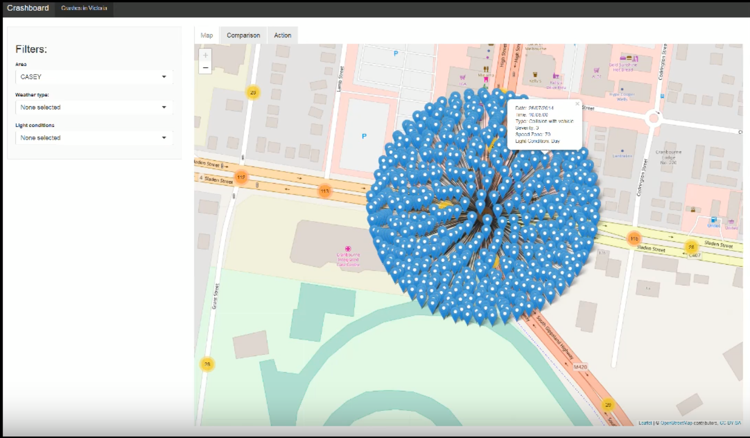Open the Weather type dropdown
The image size is (750, 438).
click(x=94, y=107)
